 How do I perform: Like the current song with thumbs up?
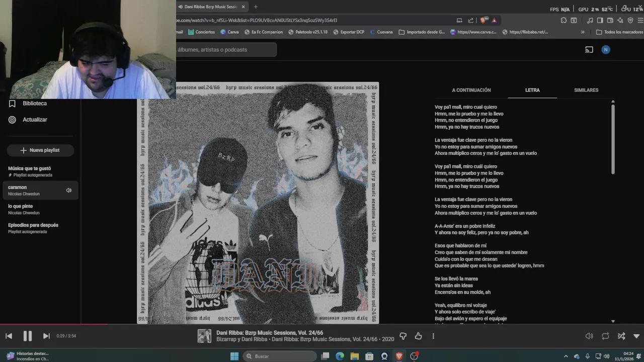(x=418, y=336)
